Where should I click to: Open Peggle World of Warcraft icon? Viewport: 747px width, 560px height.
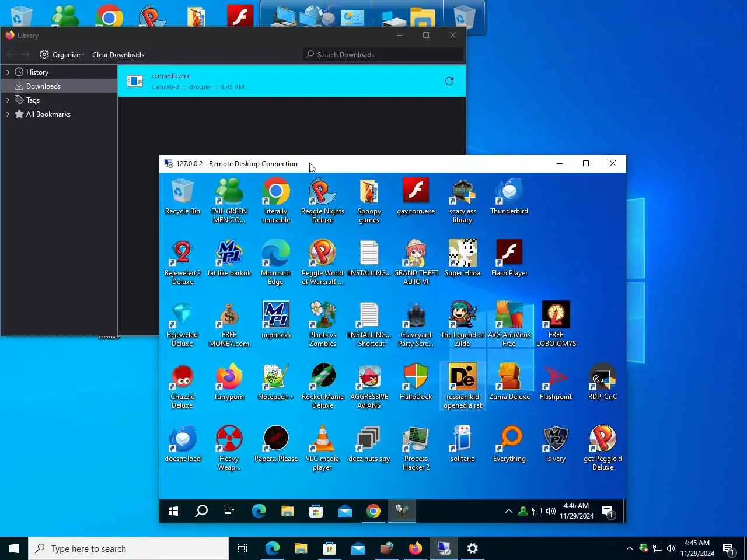point(322,262)
